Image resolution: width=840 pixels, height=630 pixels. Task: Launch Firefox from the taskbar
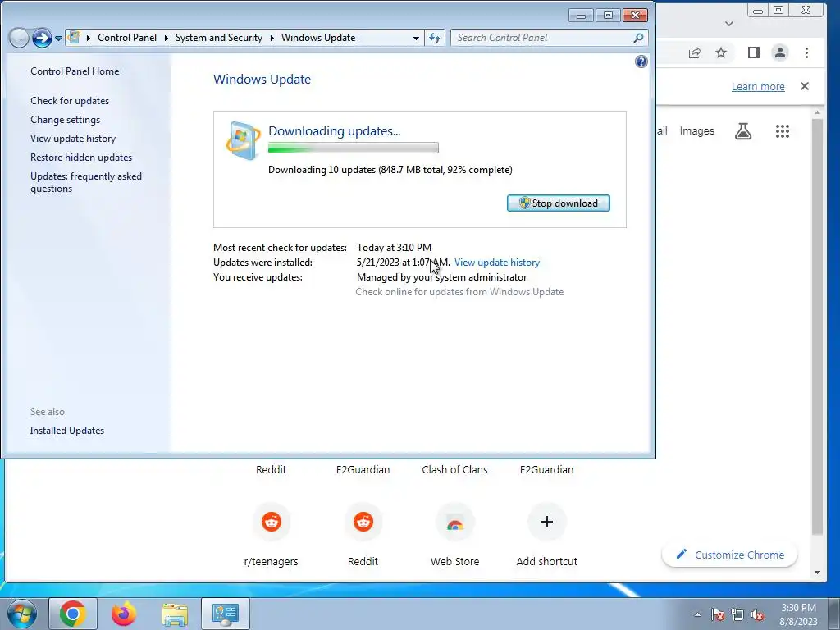coord(124,614)
